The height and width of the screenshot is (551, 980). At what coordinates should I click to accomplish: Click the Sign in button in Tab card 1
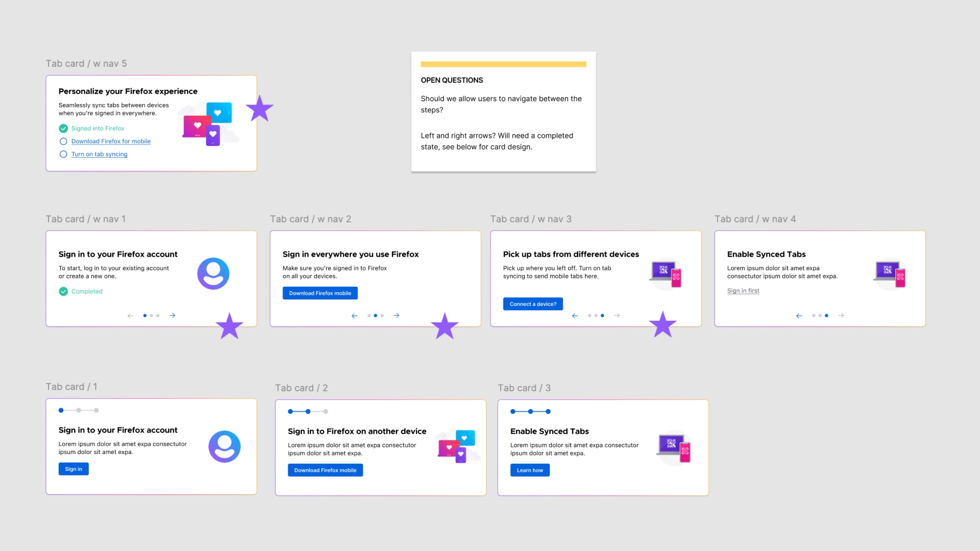(73, 469)
